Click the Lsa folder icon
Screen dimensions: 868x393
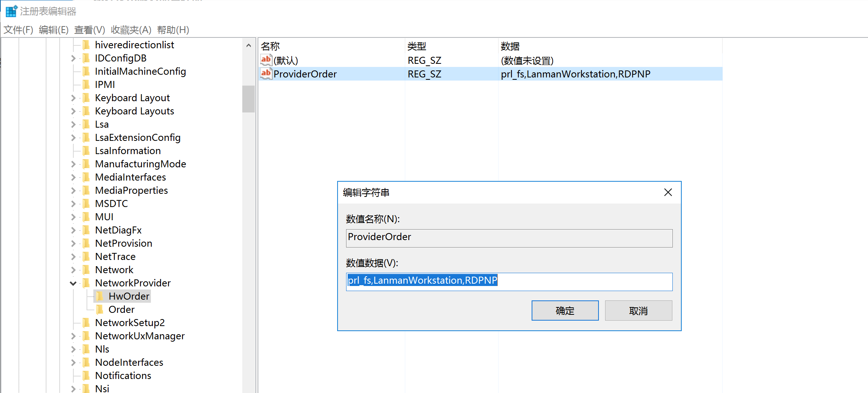(x=86, y=125)
